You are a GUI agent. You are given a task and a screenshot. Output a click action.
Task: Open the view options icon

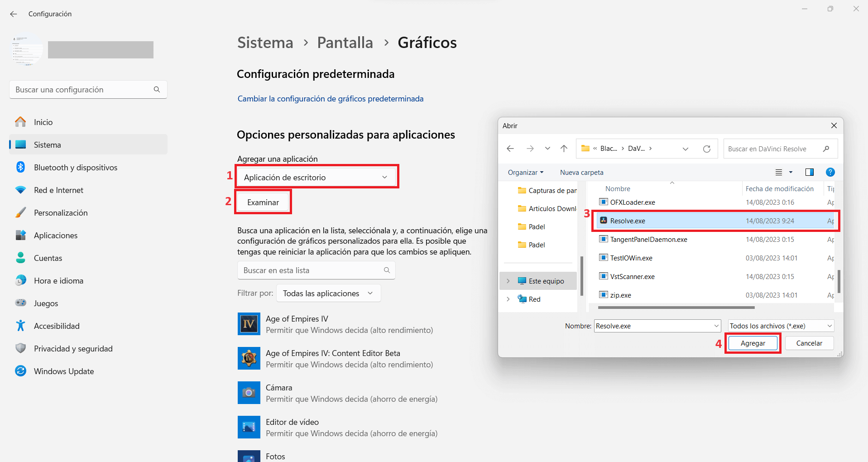pos(779,172)
